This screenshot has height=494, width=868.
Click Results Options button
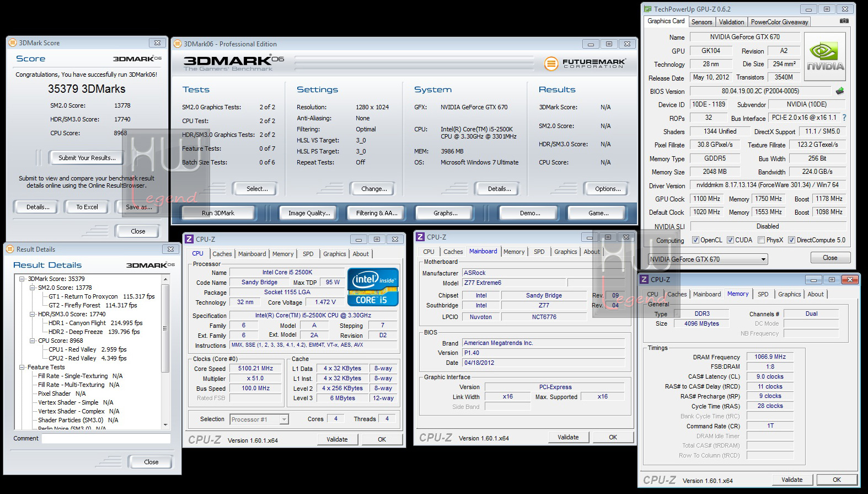(608, 189)
